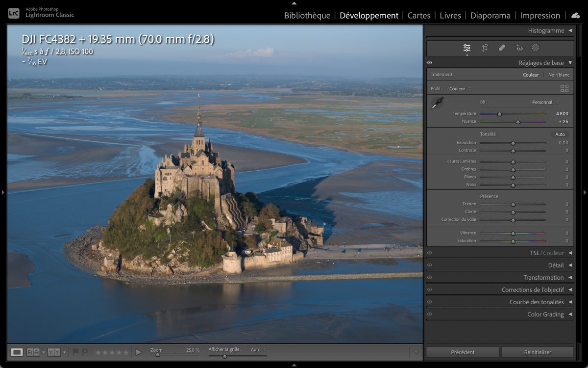Expand the Histogramme panel
This screenshot has height=368, width=588.
[546, 30]
